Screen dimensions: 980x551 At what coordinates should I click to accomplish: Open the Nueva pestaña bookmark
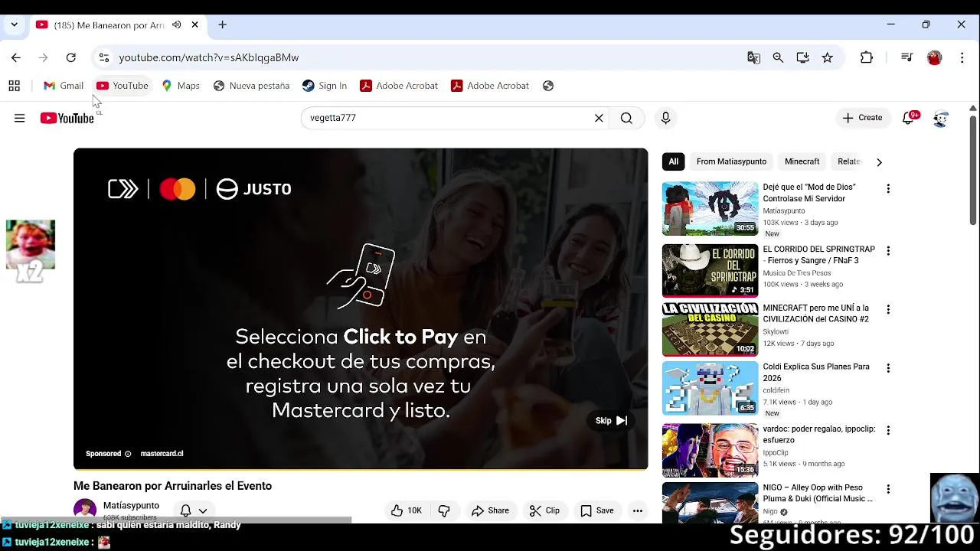(x=251, y=86)
